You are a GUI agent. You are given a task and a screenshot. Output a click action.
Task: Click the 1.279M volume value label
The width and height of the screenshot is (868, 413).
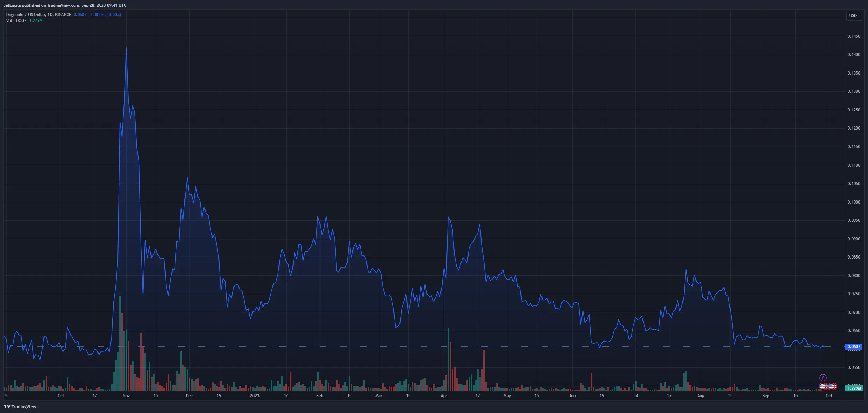click(x=854, y=388)
